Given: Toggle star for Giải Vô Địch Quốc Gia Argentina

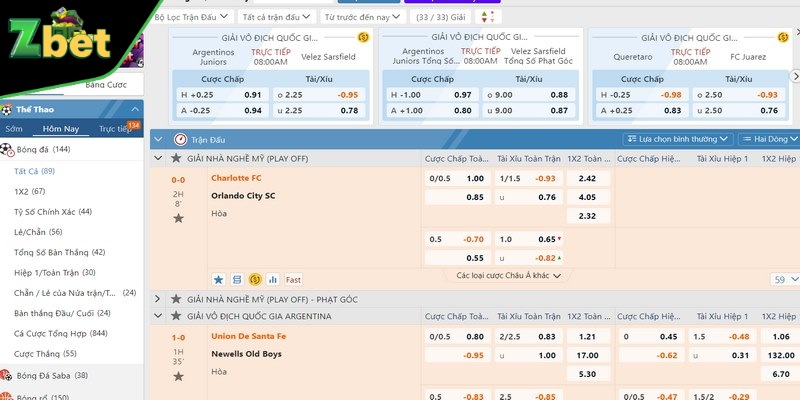Looking at the screenshot, I should coord(176,316).
